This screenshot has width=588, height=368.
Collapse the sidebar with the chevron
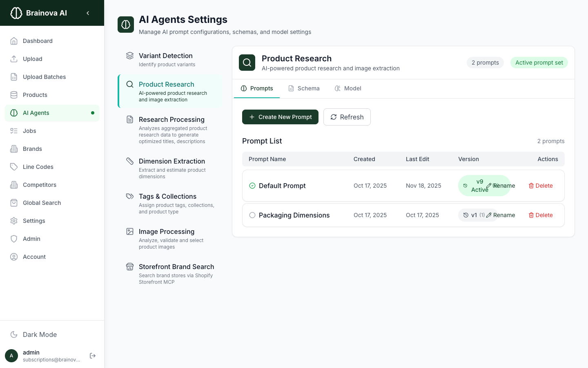click(x=88, y=13)
